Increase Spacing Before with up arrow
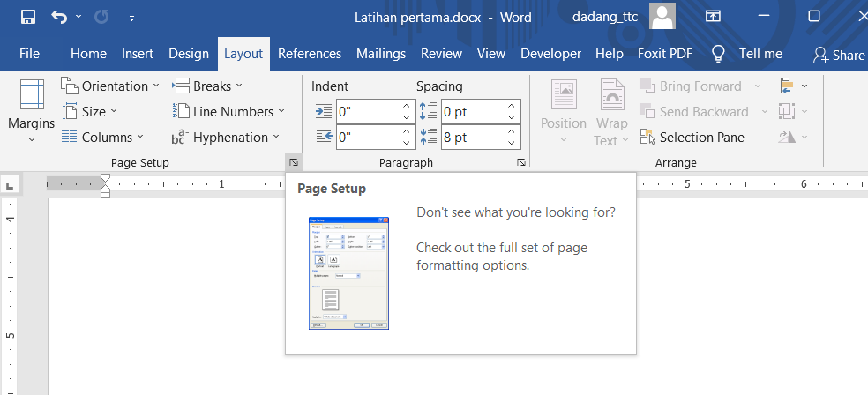 pos(512,106)
